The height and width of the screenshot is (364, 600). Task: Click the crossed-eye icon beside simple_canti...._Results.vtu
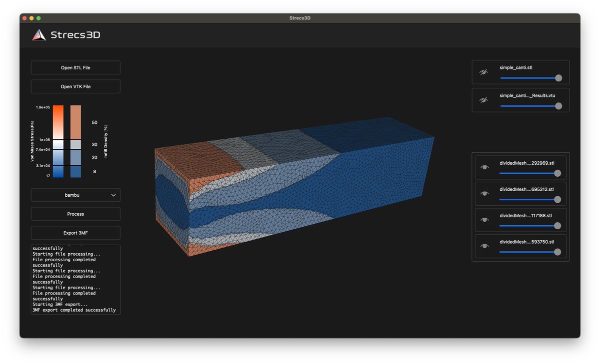[483, 99]
